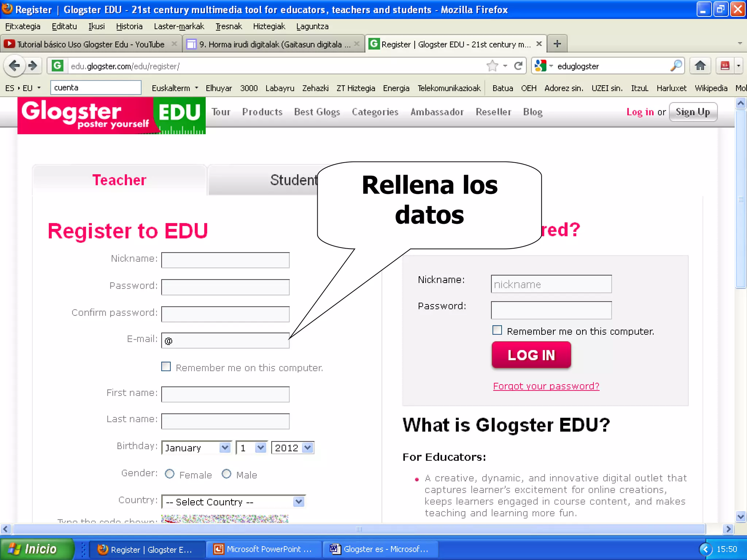The width and height of the screenshot is (747, 560).
Task: Click the Glogster site identity icon in address bar
Action: (57, 66)
